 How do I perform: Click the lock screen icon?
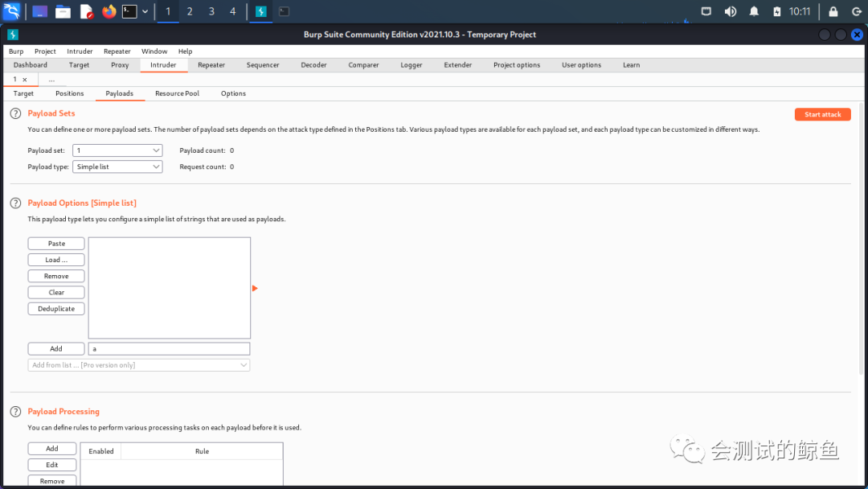833,11
